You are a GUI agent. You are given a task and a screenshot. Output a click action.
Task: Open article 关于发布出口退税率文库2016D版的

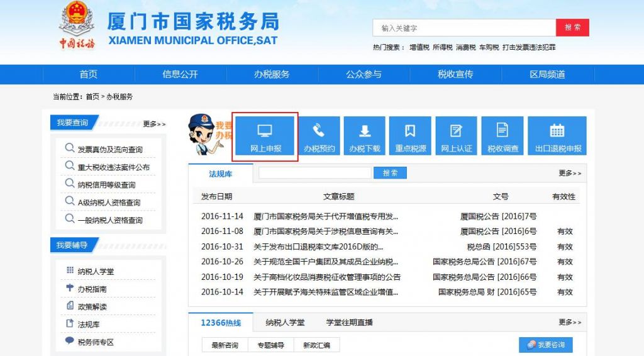point(318,247)
